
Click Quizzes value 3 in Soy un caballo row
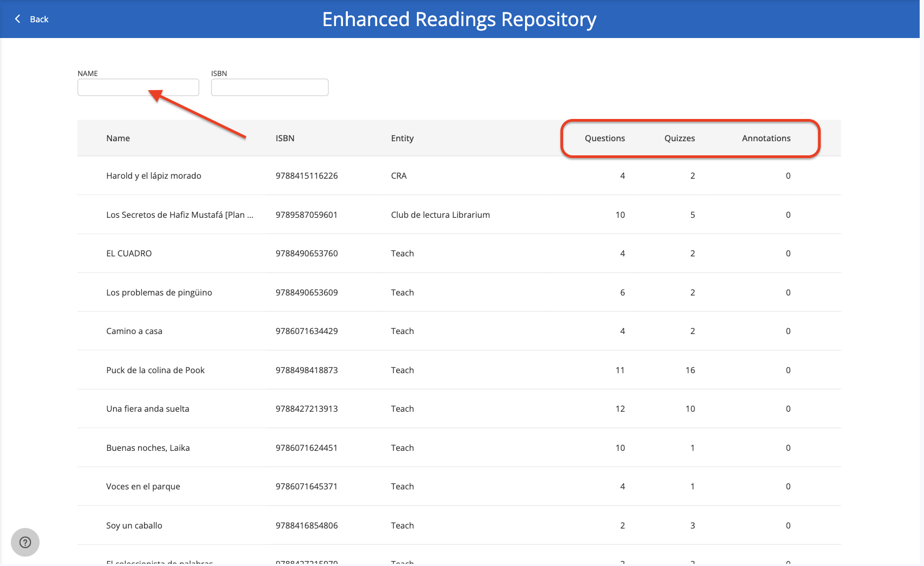click(692, 525)
